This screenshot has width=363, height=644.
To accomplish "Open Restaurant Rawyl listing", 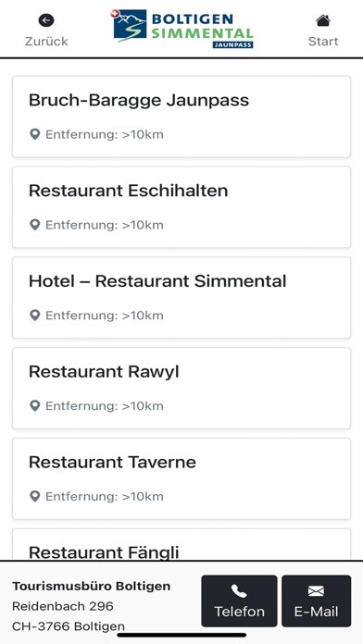I will pos(181,388).
